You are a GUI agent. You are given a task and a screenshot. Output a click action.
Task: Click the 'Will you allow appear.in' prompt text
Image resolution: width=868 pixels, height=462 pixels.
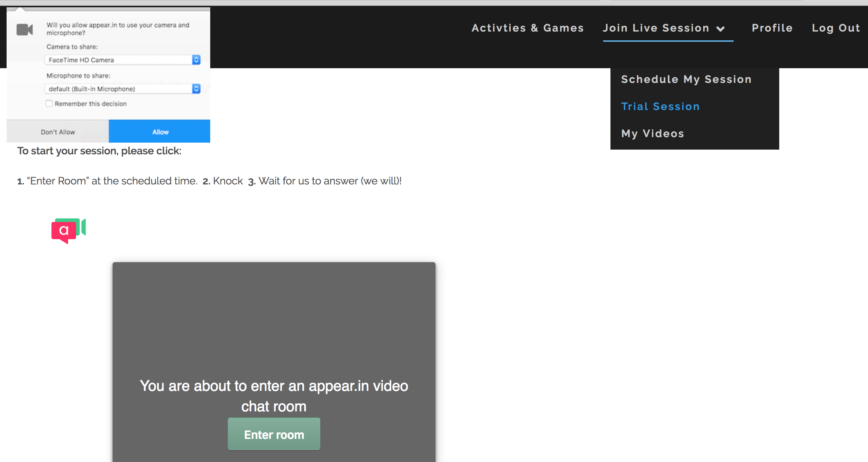[118, 29]
